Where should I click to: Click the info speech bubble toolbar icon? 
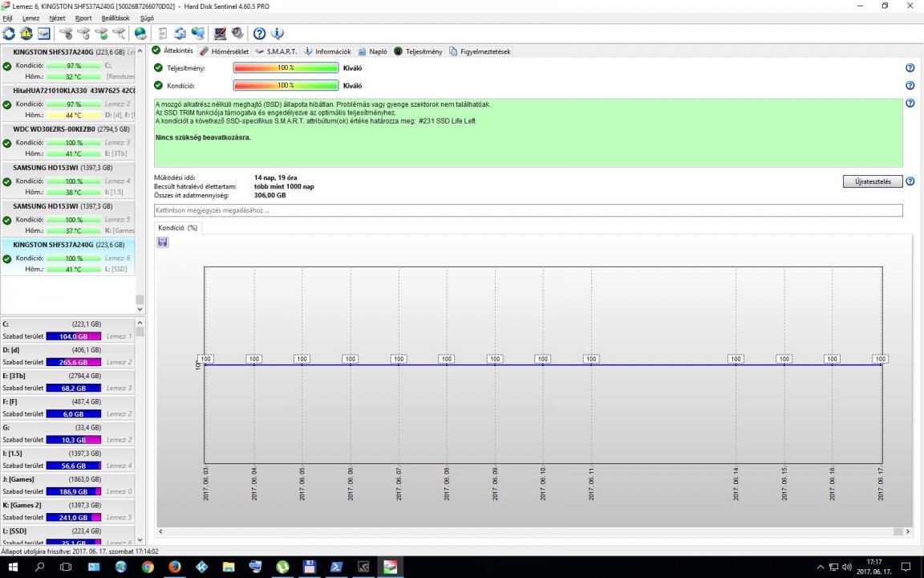point(277,34)
